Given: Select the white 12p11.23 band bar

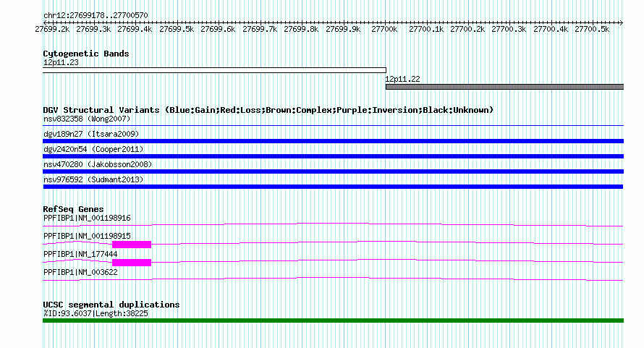Looking at the screenshot, I should (x=214, y=70).
